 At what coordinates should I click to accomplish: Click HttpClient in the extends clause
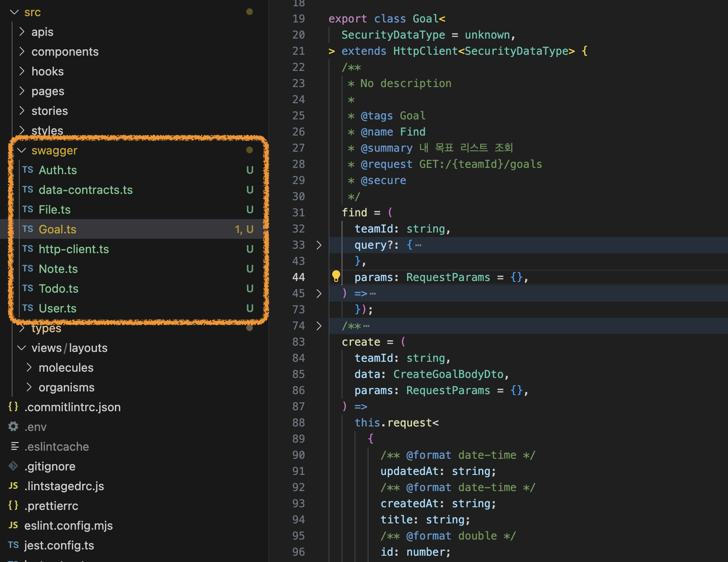click(x=425, y=51)
